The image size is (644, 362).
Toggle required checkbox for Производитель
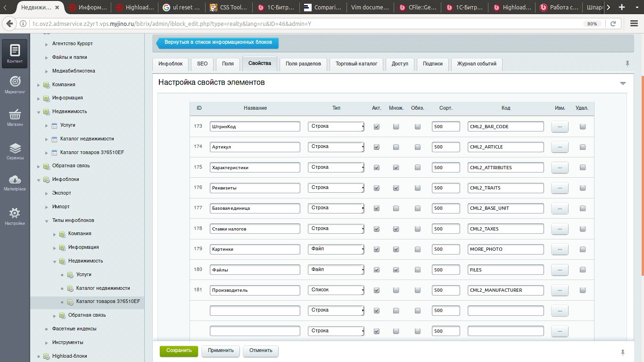(418, 290)
